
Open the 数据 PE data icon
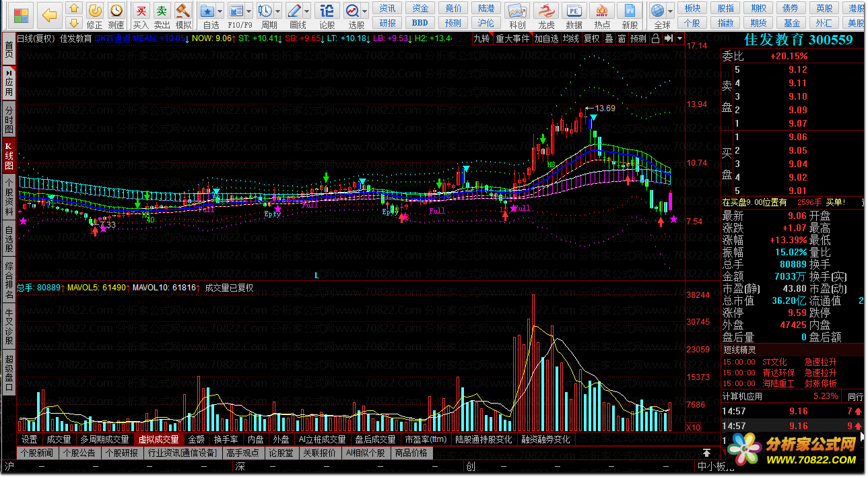click(x=574, y=11)
